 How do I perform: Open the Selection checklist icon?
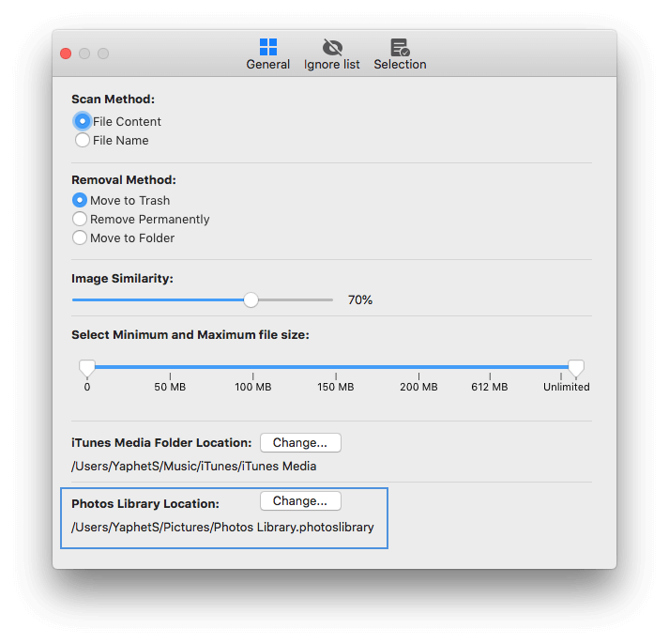tap(400, 47)
